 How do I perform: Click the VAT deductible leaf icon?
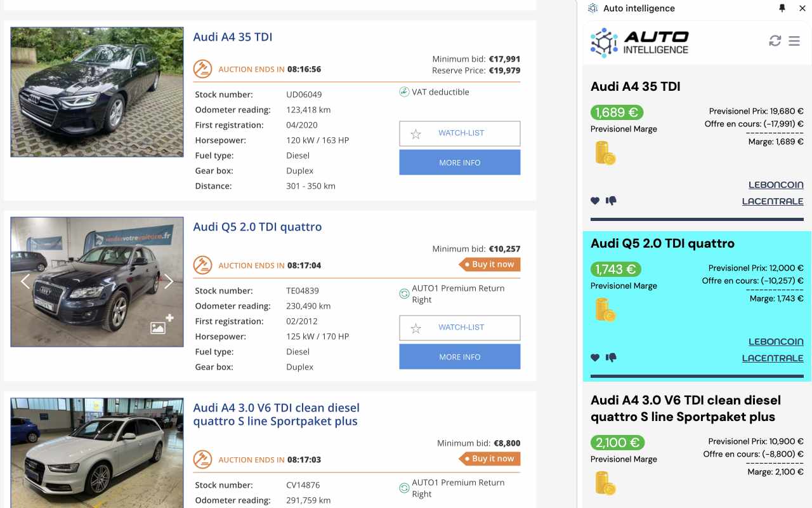(403, 91)
